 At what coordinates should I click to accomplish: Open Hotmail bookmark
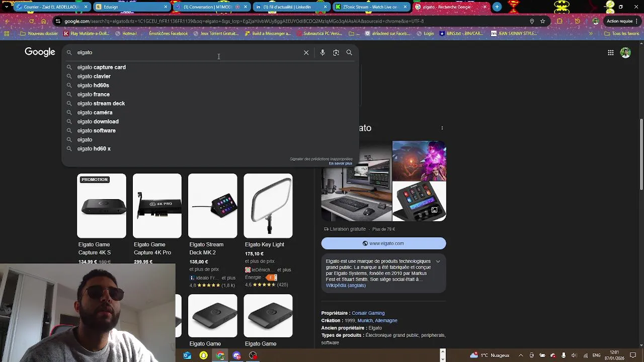point(126,34)
